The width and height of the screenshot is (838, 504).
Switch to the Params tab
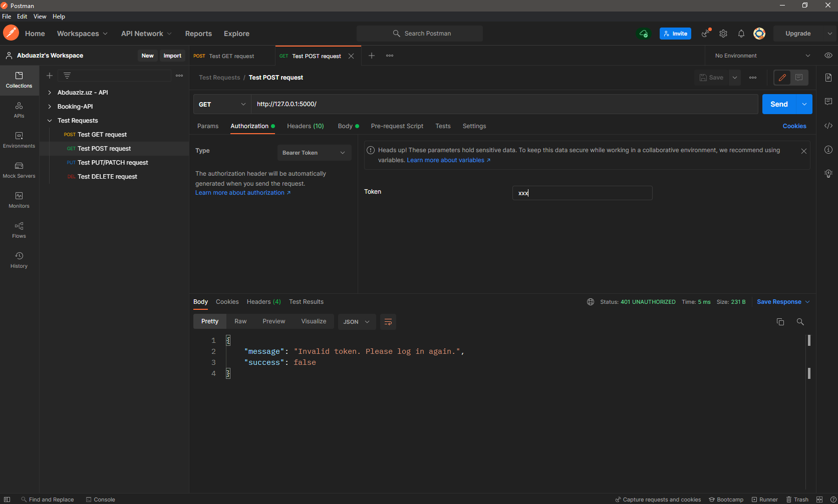click(x=208, y=126)
